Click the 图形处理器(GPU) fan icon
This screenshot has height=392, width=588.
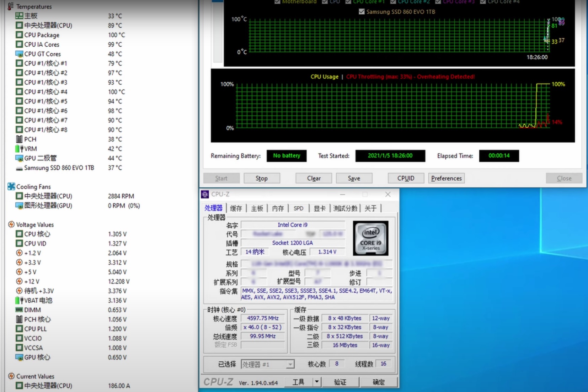tap(19, 206)
